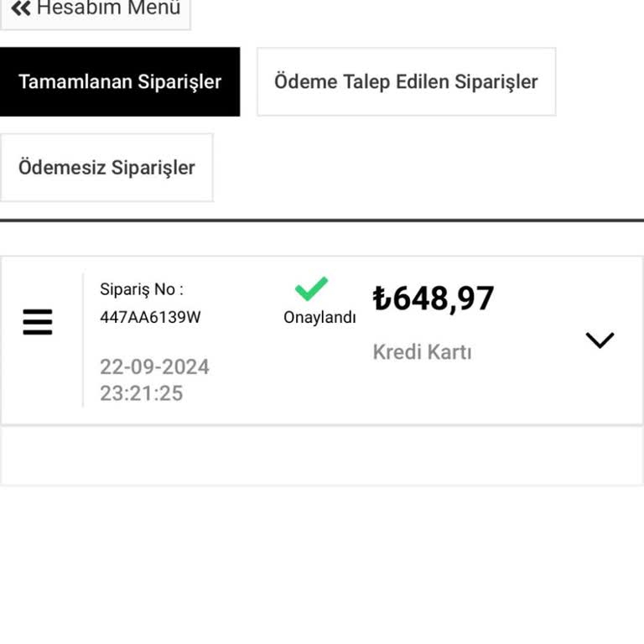Screen dimensions: 644x644
Task: Select the Ödemesiz Siparişler tab
Action: click(106, 167)
